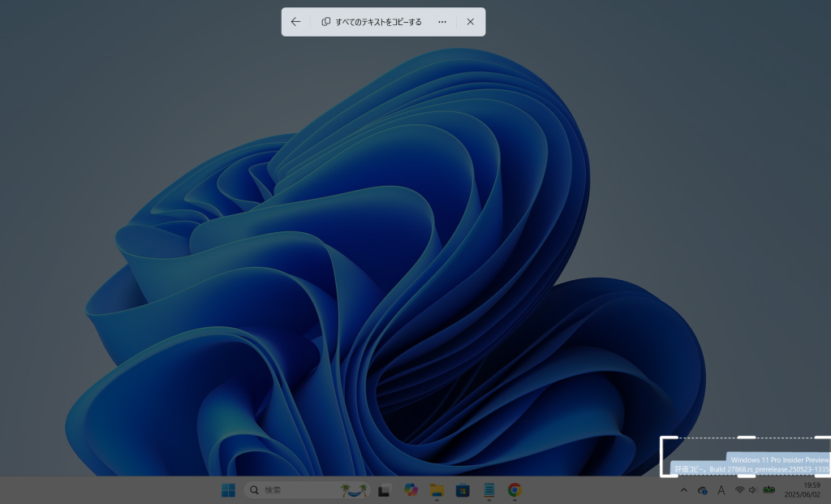
Task: Click the OneDrive cloud tray icon
Action: click(702, 490)
